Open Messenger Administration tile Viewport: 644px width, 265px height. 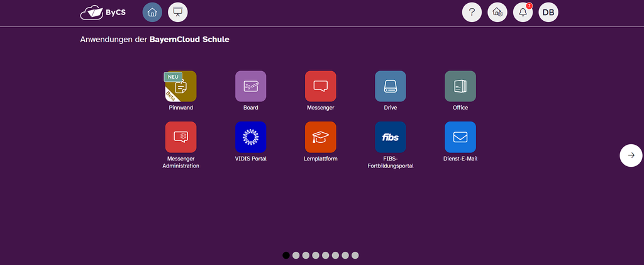(x=180, y=137)
